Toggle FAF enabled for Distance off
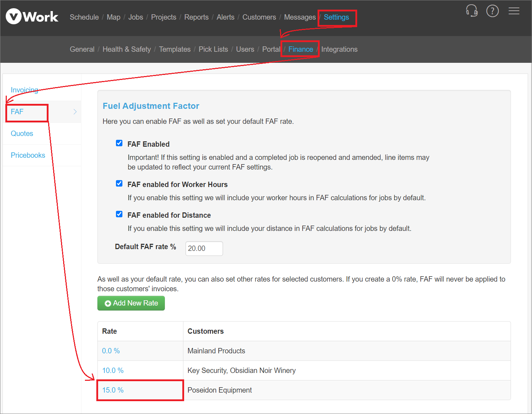This screenshot has height=414, width=532. click(x=119, y=214)
